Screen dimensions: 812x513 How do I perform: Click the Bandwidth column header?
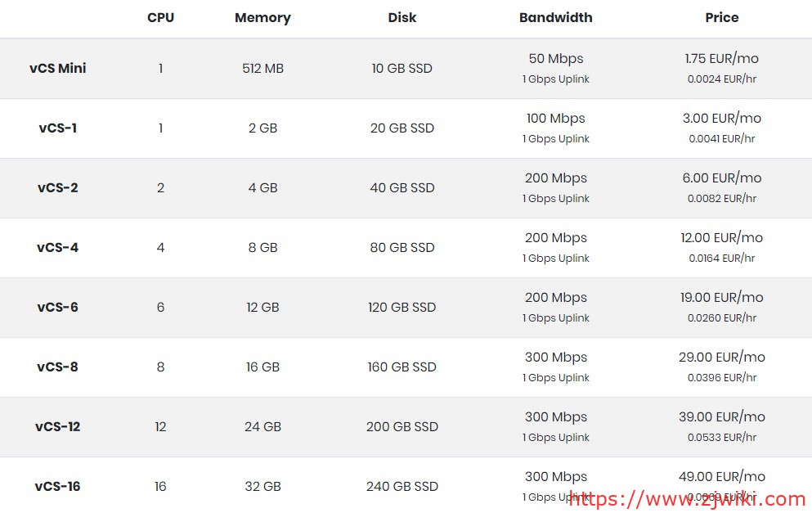(x=555, y=18)
